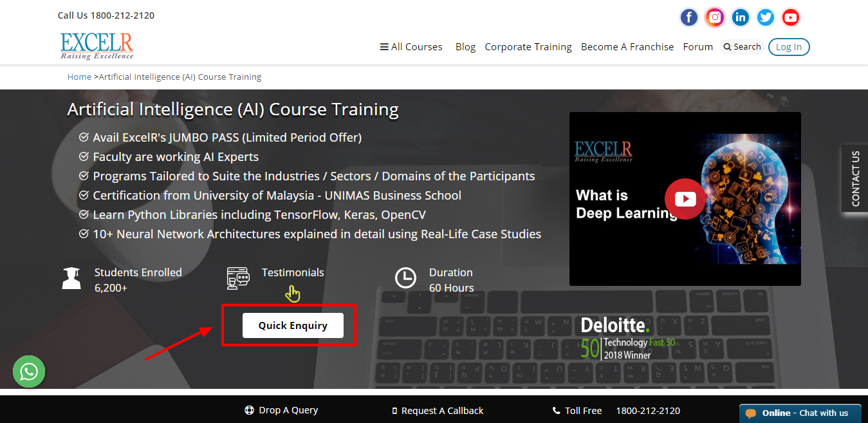Navigate to Home breadcrumb link
Screen dimensions: 868x423
click(79, 77)
